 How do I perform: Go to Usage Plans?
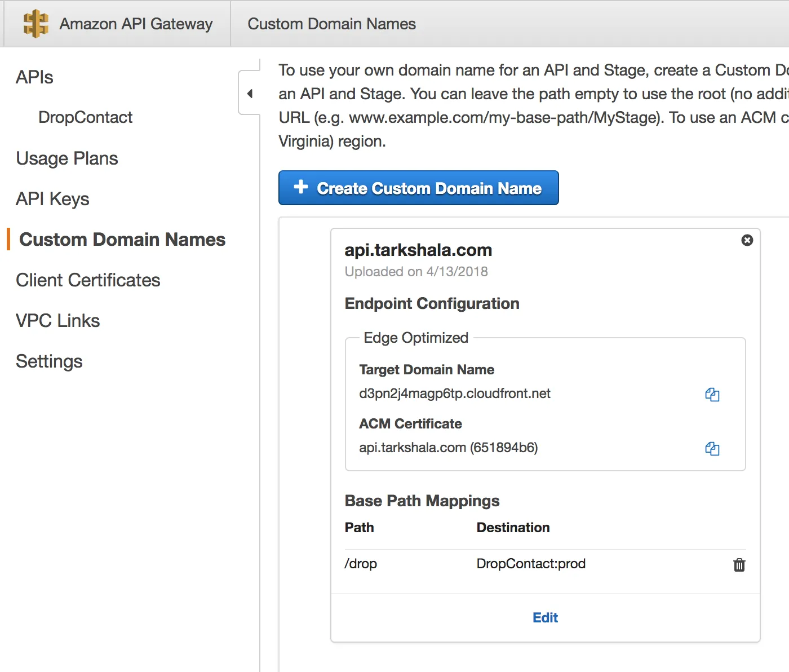pos(67,158)
